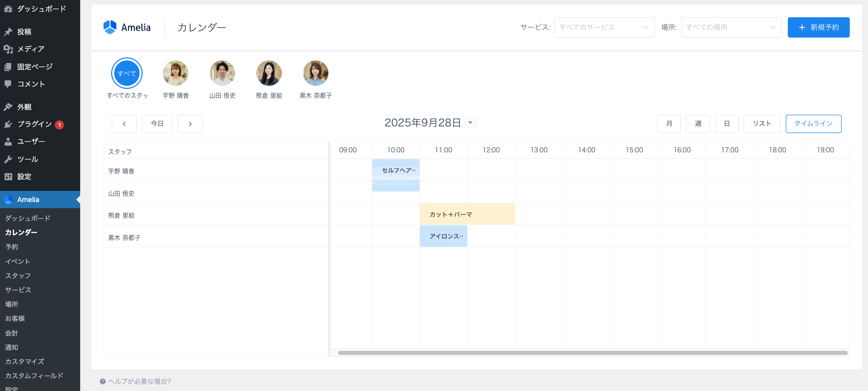Expand the date picker arrow beside 2025年9月28日

tap(471, 123)
